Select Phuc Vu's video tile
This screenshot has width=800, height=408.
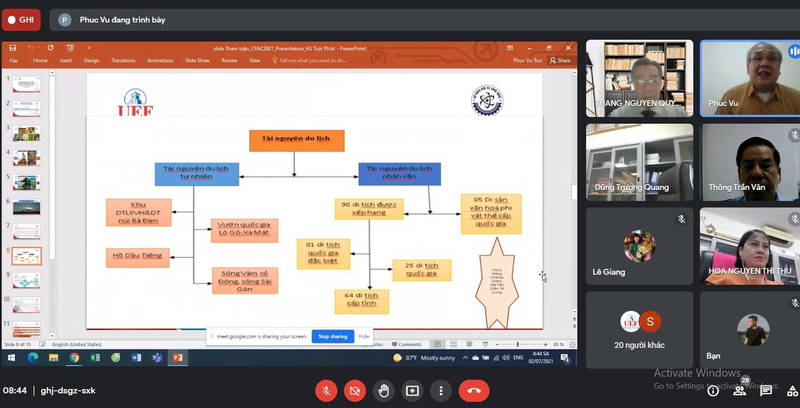click(748, 78)
